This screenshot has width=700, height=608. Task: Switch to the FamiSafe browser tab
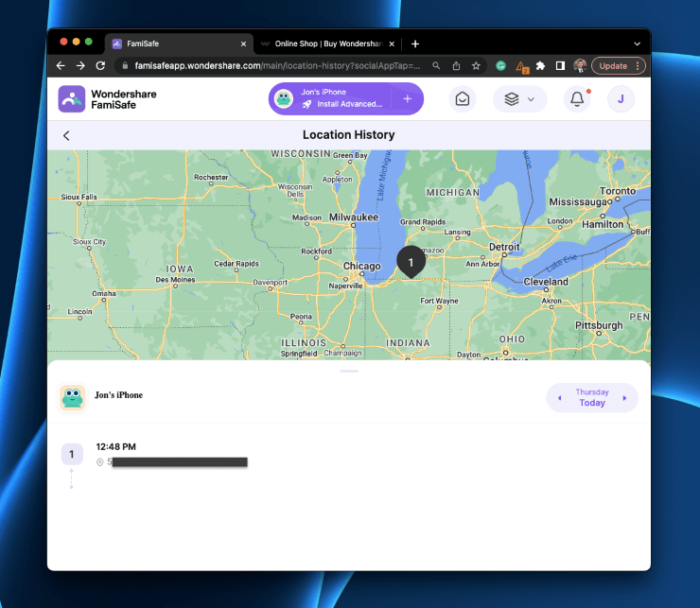179,43
